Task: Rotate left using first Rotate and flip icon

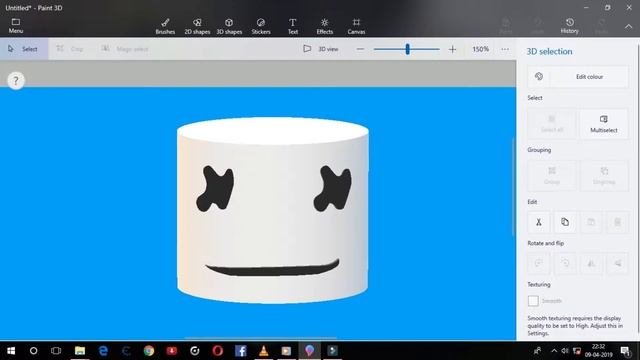Action: point(539,263)
